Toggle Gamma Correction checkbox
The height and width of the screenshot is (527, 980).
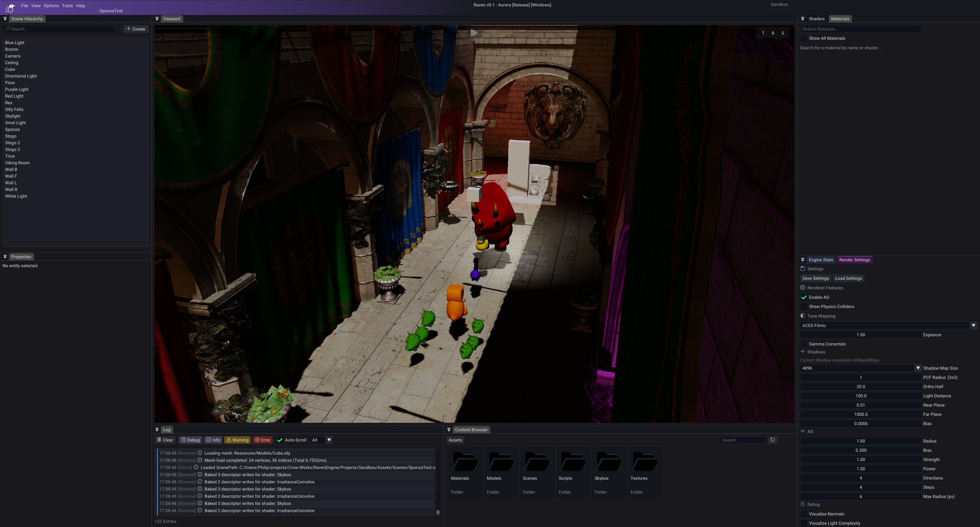804,344
